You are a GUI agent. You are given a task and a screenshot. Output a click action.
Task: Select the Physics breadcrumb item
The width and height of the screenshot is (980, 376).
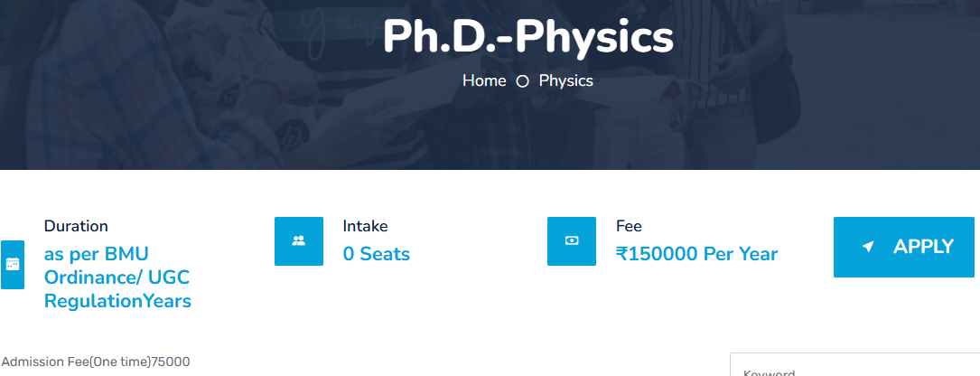pos(566,80)
